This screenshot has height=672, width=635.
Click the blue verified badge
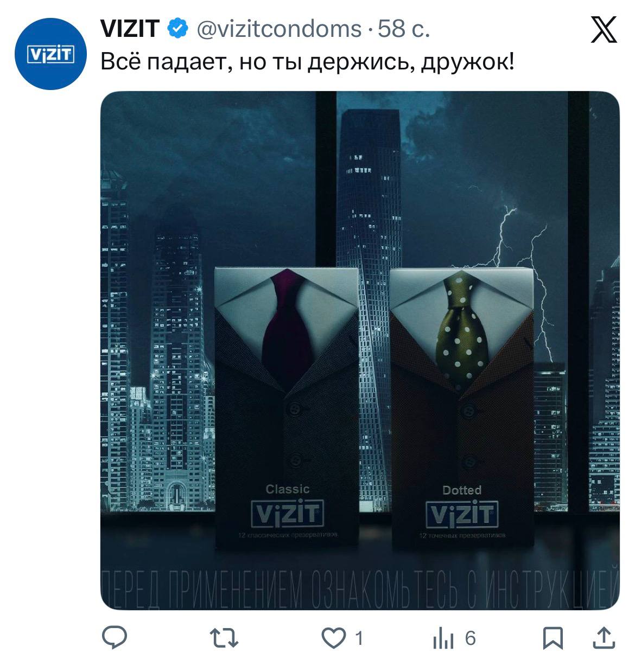[x=177, y=29]
